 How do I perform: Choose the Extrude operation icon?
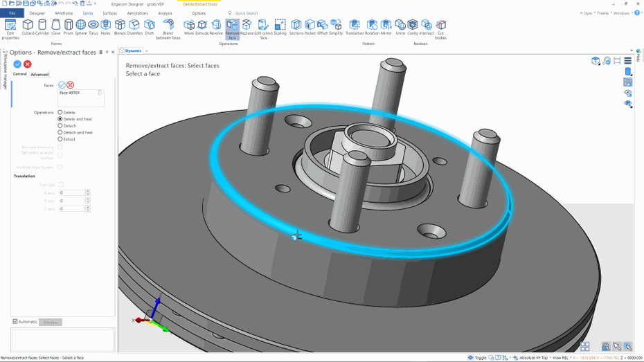[x=202, y=26]
